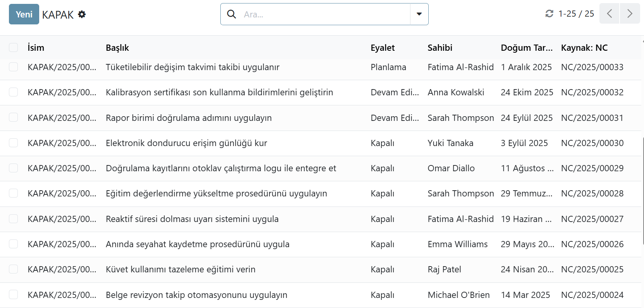
Task: Sort by the Başlık column header
Action: pos(117,48)
